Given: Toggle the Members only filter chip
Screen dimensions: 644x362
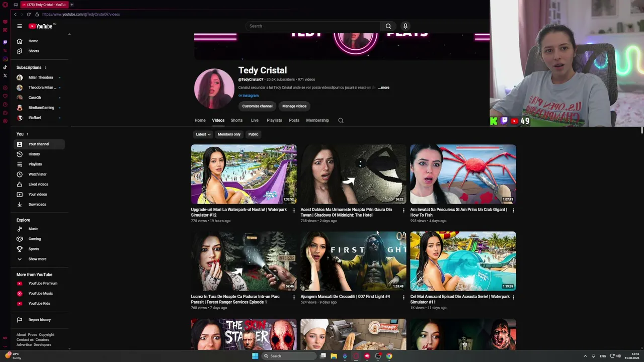Looking at the screenshot, I should pyautogui.click(x=229, y=134).
